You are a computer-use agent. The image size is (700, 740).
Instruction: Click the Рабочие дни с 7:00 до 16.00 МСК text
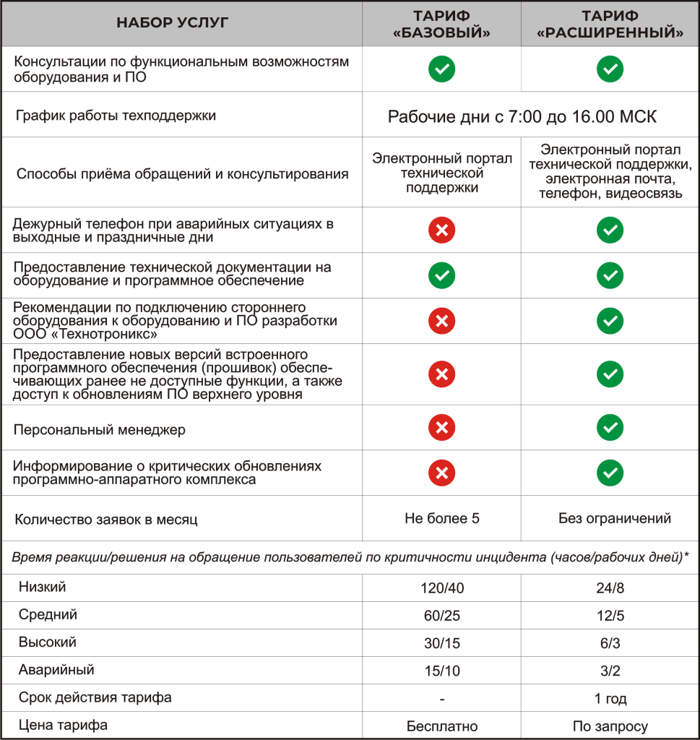(x=522, y=116)
